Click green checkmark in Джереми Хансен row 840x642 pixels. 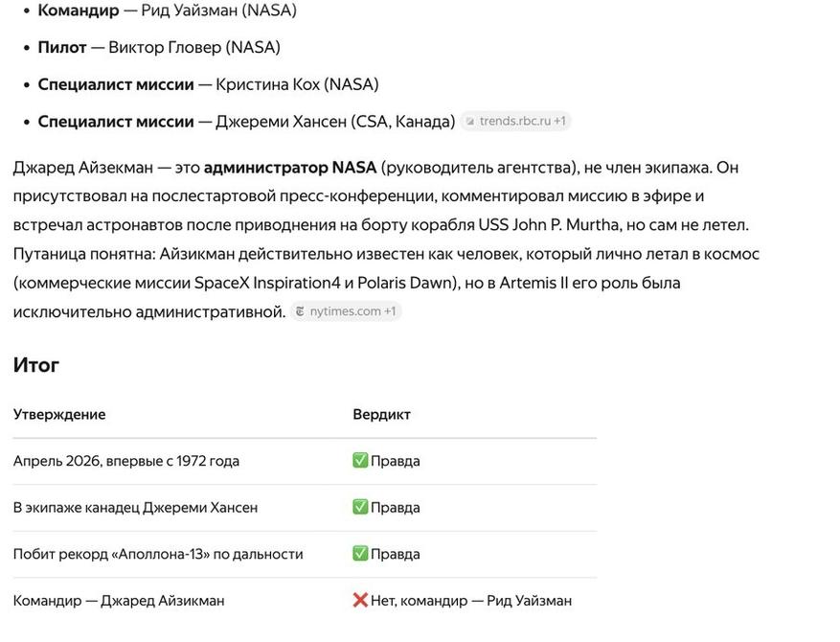click(x=360, y=507)
